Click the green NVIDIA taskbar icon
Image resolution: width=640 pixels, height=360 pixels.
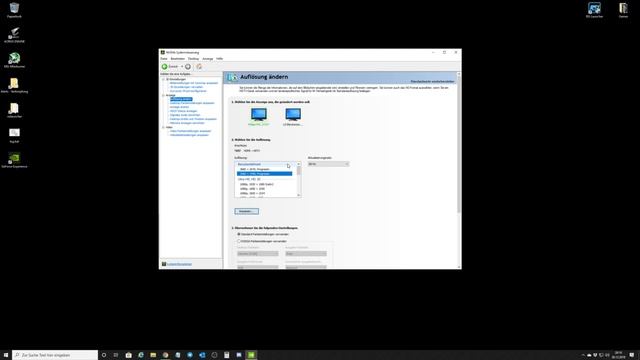[x=251, y=355]
